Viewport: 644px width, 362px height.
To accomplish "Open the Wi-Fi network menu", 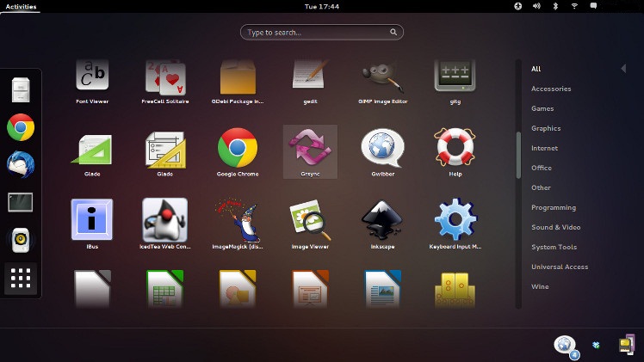I will click(x=574, y=6).
